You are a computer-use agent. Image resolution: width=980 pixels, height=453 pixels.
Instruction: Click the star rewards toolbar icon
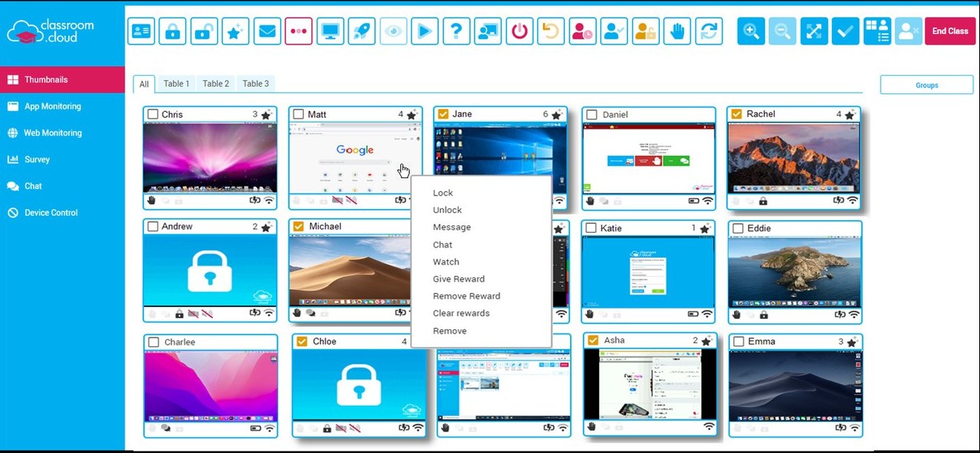coord(235,31)
